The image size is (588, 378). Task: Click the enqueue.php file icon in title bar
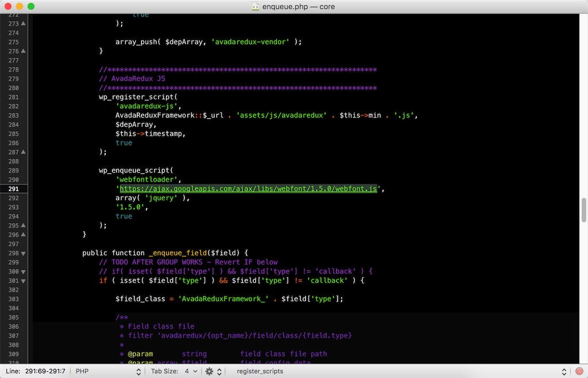point(256,7)
